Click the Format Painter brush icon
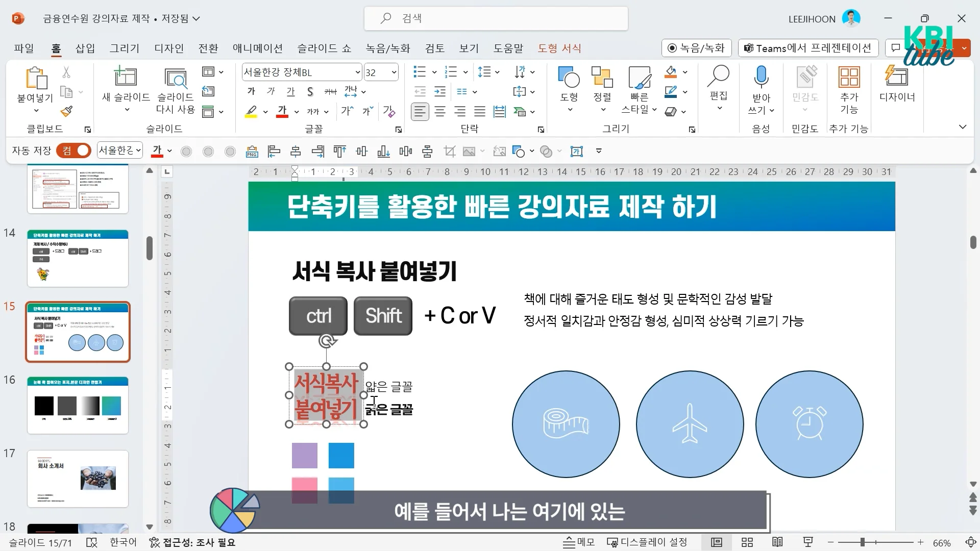 (66, 111)
